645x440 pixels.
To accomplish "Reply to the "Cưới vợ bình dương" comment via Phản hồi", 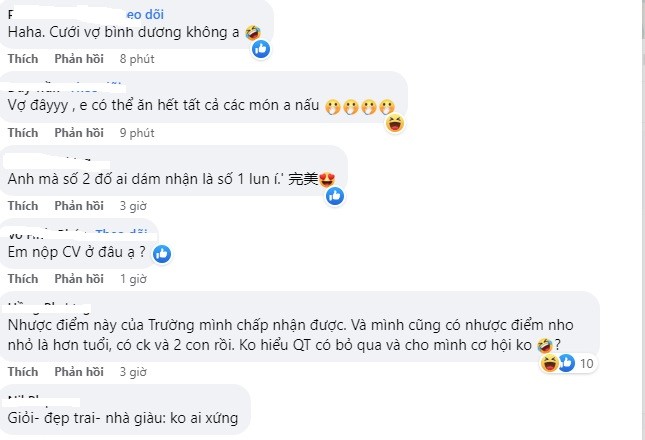I will tap(79, 59).
